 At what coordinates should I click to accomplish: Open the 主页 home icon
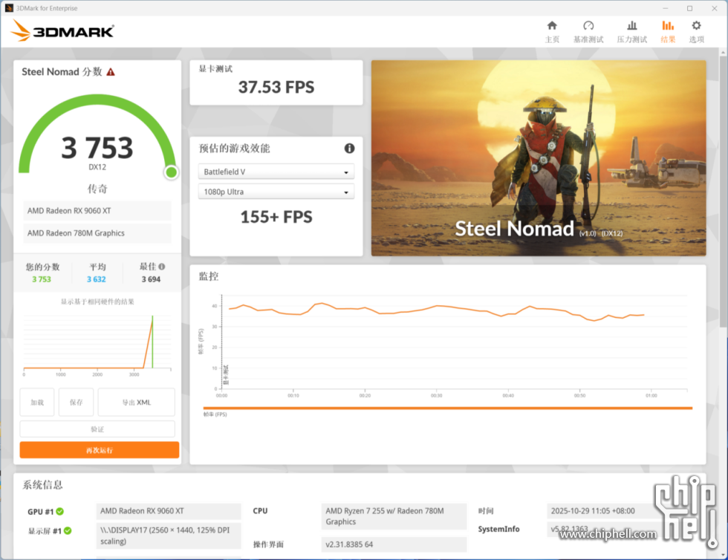click(552, 31)
